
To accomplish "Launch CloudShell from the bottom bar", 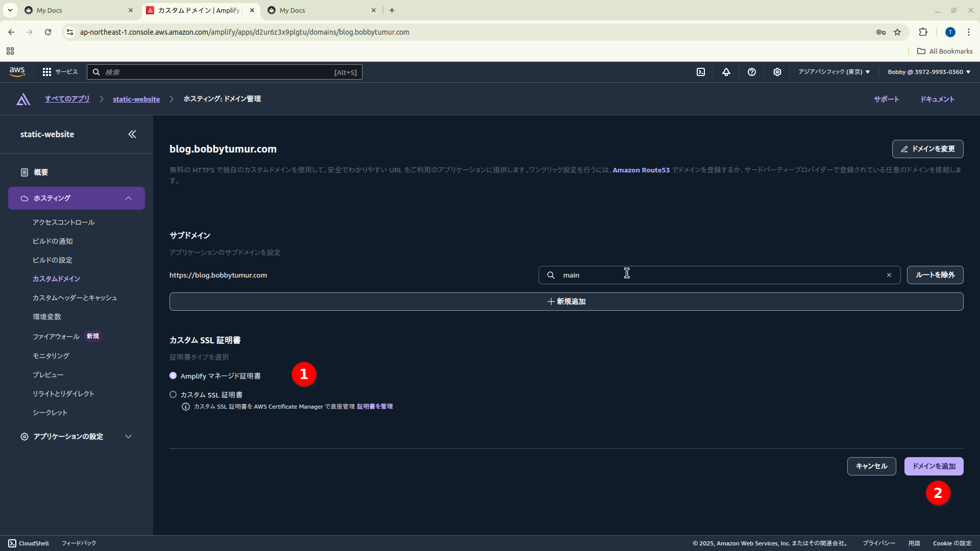I will click(x=28, y=543).
